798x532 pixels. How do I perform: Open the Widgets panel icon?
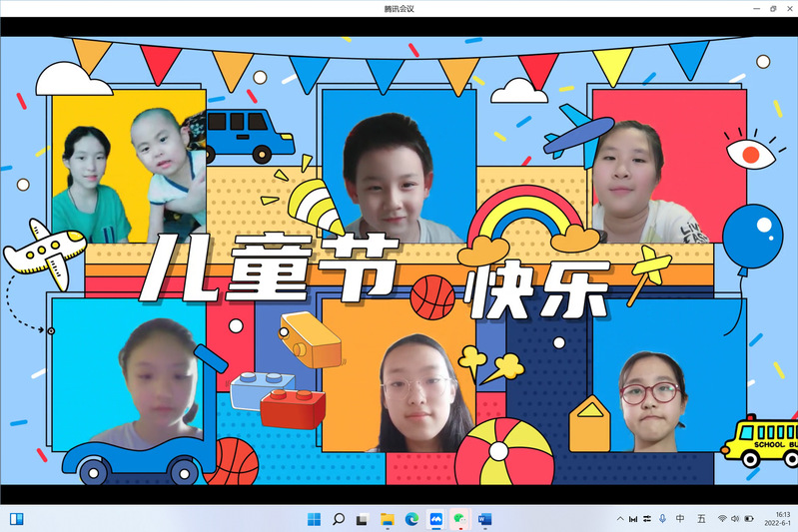(x=16, y=519)
